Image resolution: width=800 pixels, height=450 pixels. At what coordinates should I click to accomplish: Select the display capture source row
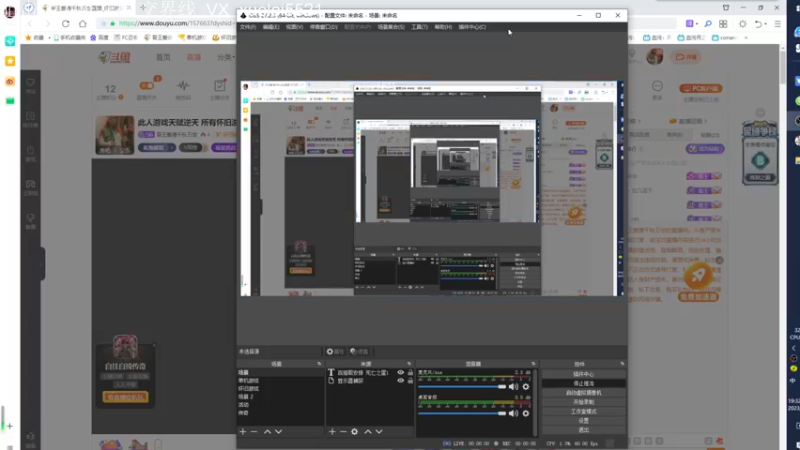pos(370,381)
